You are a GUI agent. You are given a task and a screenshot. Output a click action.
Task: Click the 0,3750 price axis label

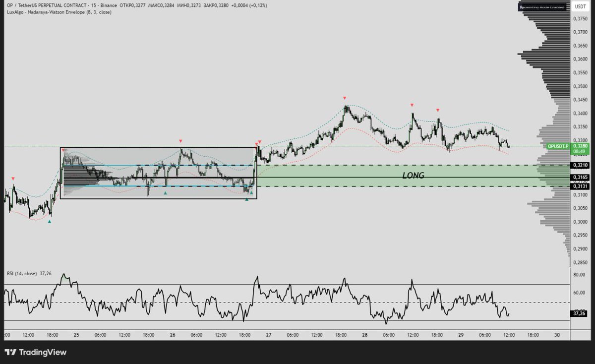(x=580, y=18)
